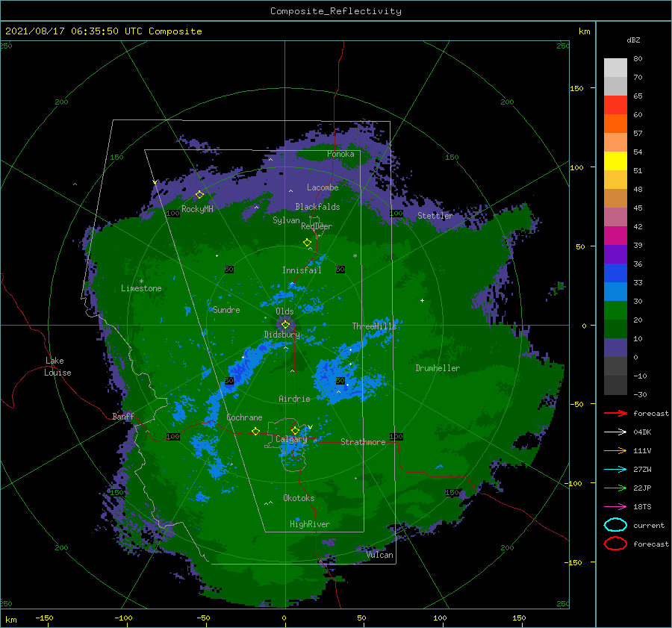Viewport: 672px width, 628px height.
Task: Select the 54 dBZ yellow color swatch
Action: (x=615, y=161)
